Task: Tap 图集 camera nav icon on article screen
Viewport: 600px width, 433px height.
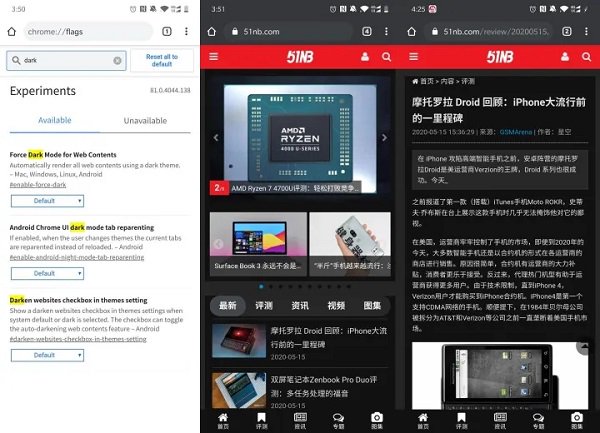Action: coord(577,421)
